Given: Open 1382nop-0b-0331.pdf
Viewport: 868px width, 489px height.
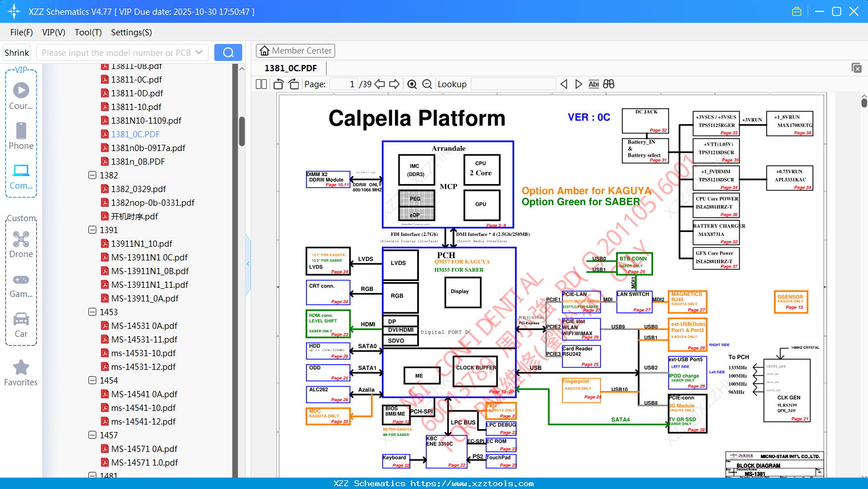Looking at the screenshot, I should (153, 202).
